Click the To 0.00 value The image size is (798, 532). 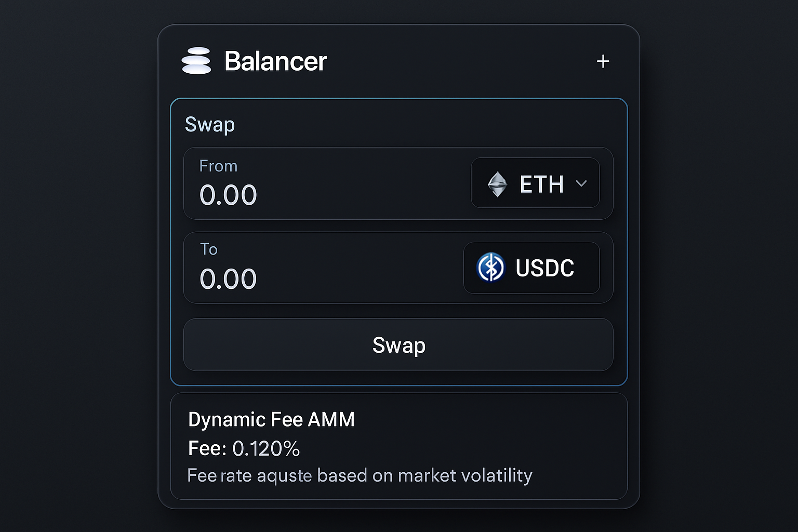(x=228, y=279)
